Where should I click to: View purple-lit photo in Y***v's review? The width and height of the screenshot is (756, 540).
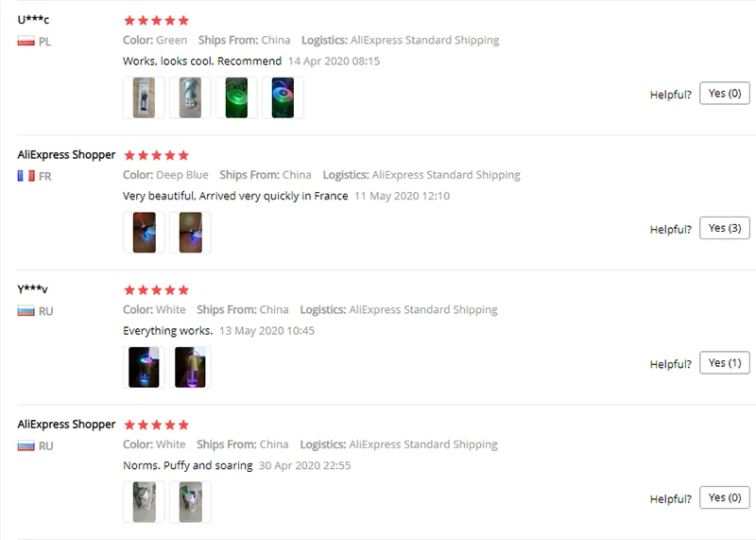(190, 367)
